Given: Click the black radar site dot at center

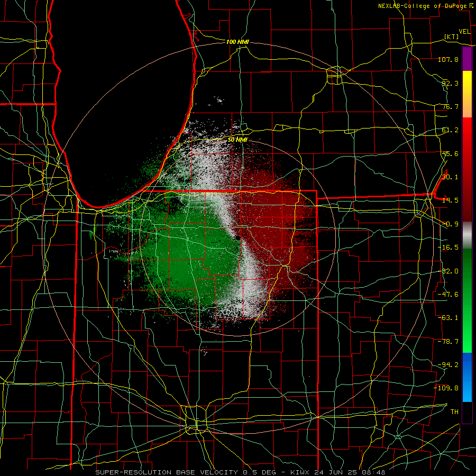Looking at the screenshot, I should 237,237.
